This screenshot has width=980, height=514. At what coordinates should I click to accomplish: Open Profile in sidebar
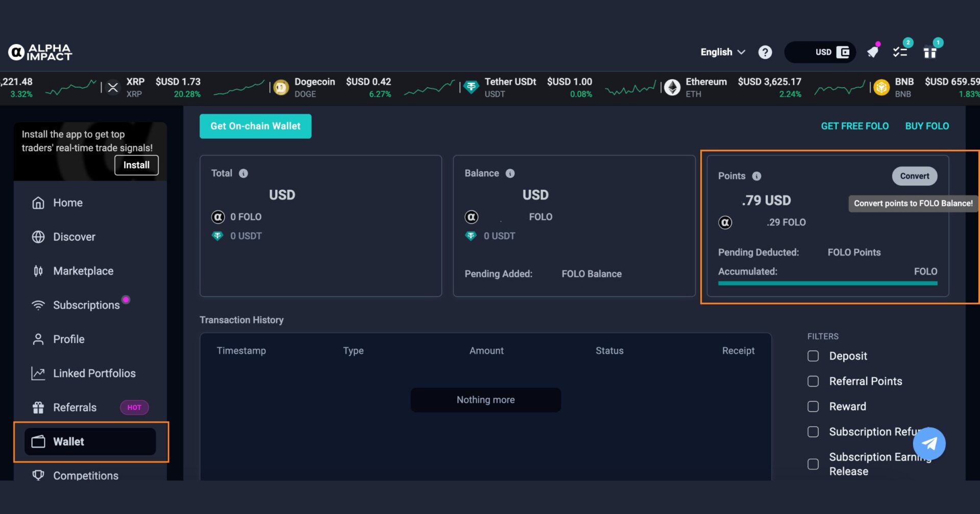pyautogui.click(x=90, y=339)
